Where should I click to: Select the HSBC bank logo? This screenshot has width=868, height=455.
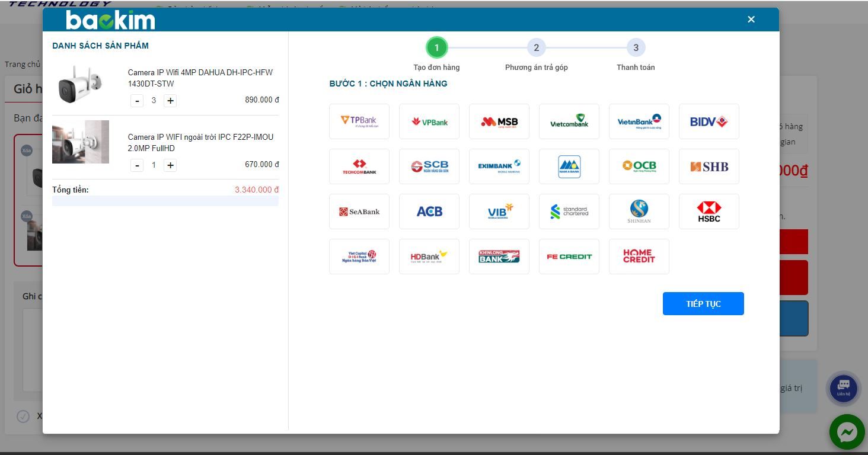pos(709,212)
